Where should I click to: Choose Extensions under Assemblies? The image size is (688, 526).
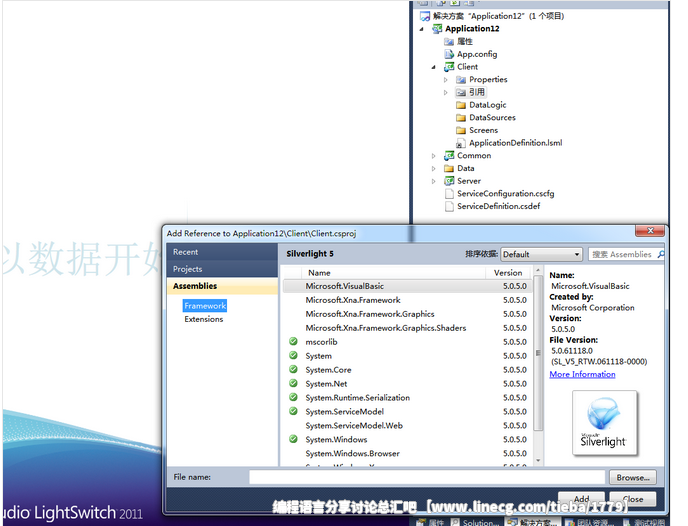coord(204,319)
